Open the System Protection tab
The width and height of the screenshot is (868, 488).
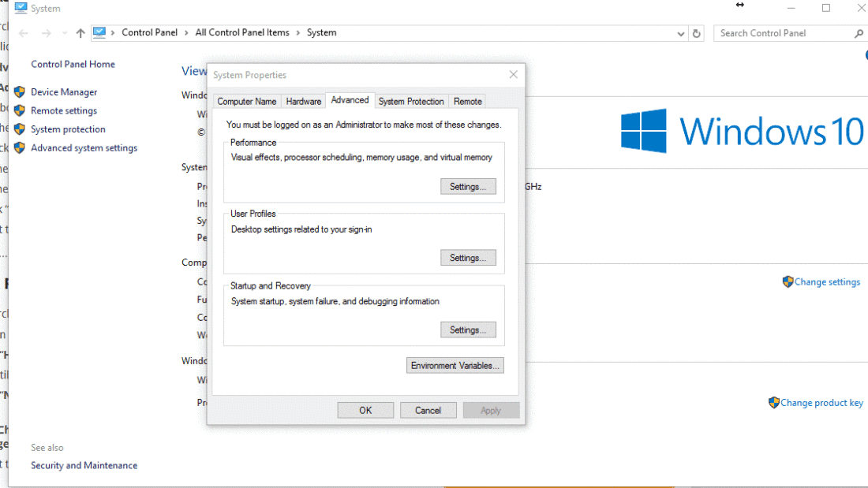tap(411, 101)
